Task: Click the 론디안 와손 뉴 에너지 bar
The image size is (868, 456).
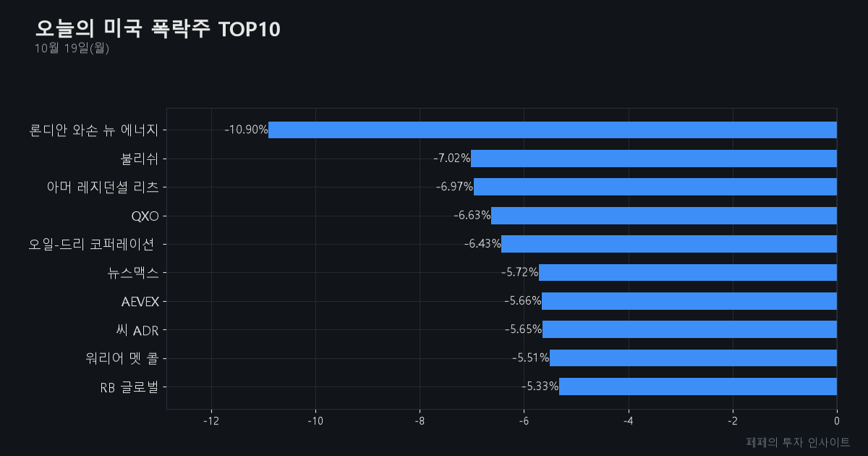Action: 553,130
